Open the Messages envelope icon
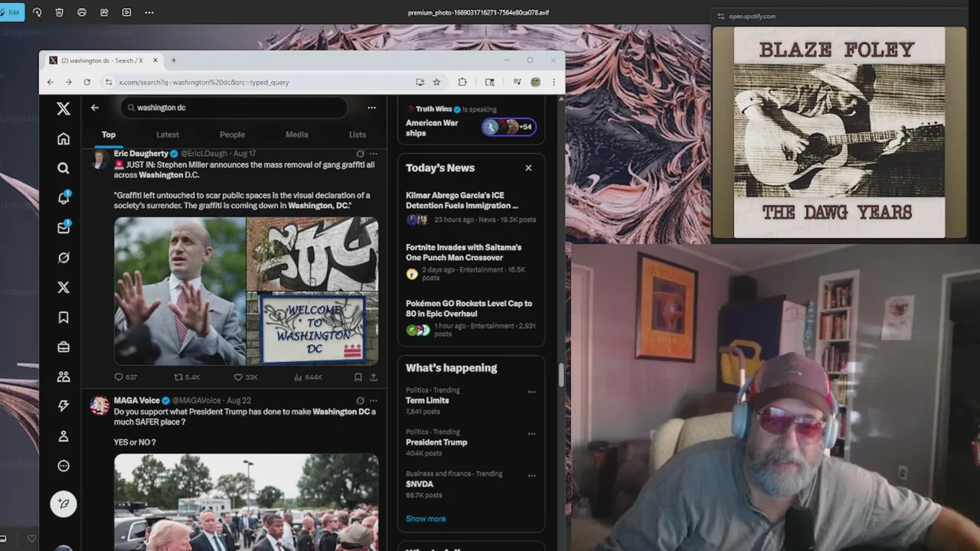The width and height of the screenshot is (980, 551). pyautogui.click(x=64, y=227)
